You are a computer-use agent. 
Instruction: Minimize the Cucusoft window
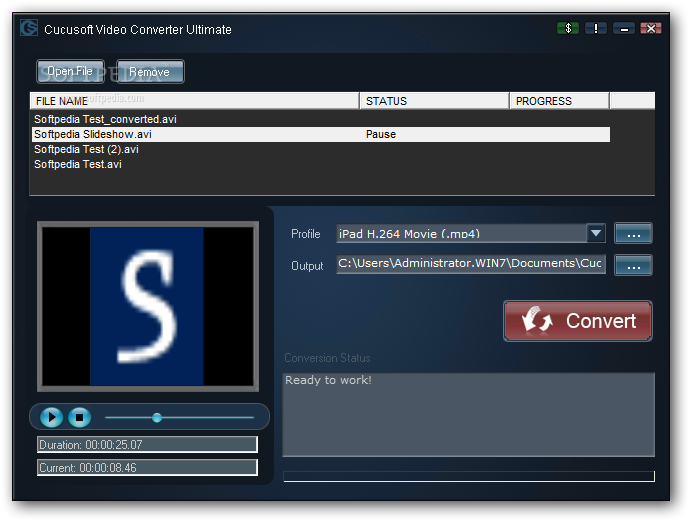click(624, 29)
